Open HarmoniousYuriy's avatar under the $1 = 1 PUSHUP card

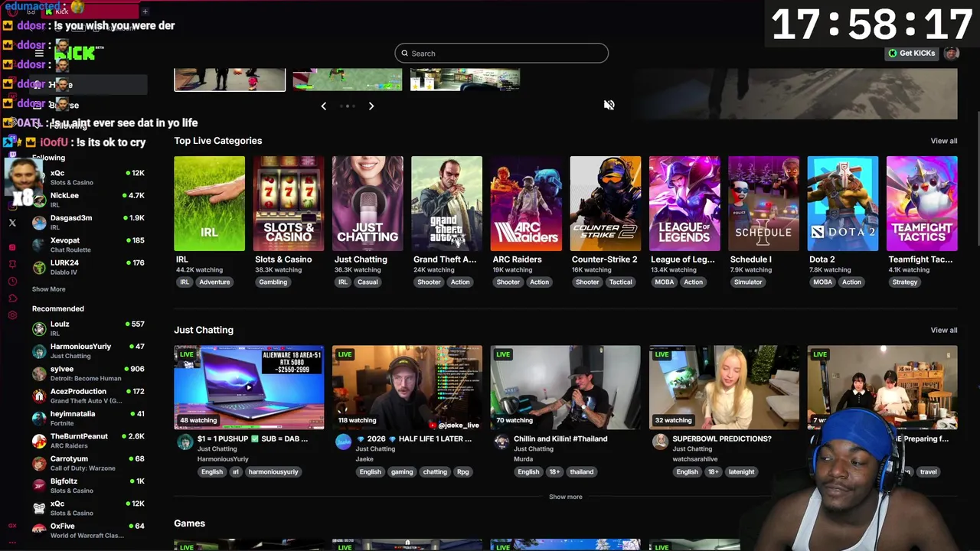185,442
